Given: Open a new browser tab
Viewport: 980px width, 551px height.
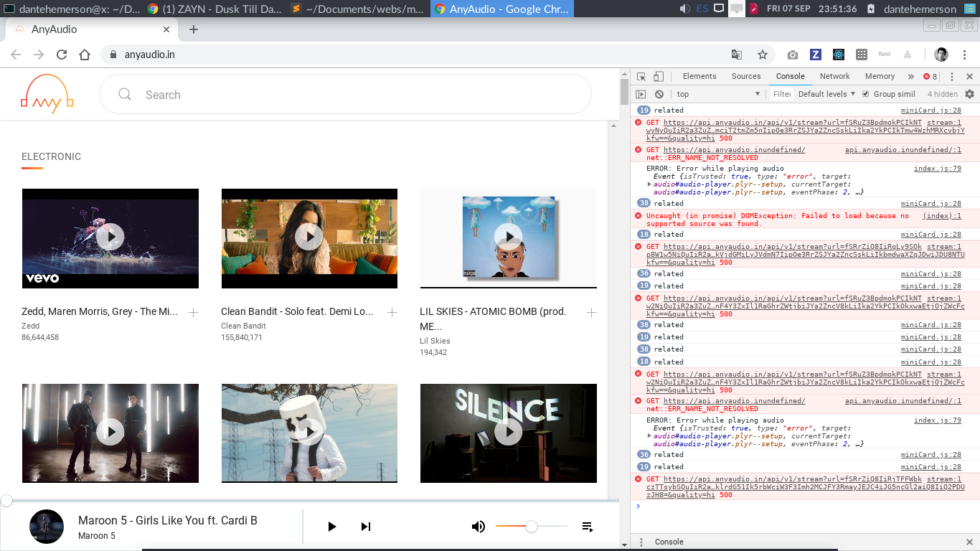Looking at the screenshot, I should (194, 29).
